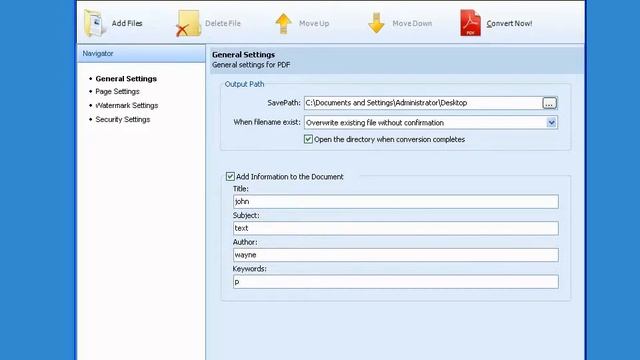Image resolution: width=640 pixels, height=360 pixels.
Task: Toggle Open the directory when conversion completes
Action: click(x=308, y=139)
